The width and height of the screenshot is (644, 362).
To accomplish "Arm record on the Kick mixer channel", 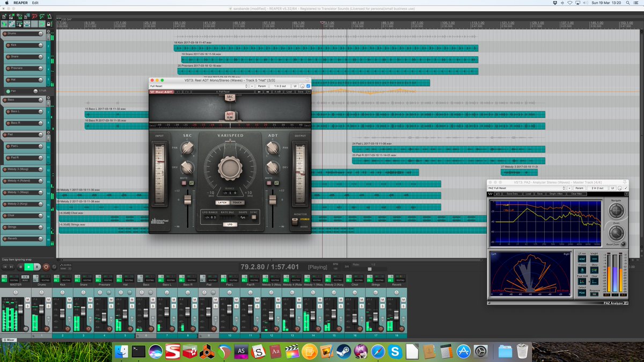I will 67,328.
